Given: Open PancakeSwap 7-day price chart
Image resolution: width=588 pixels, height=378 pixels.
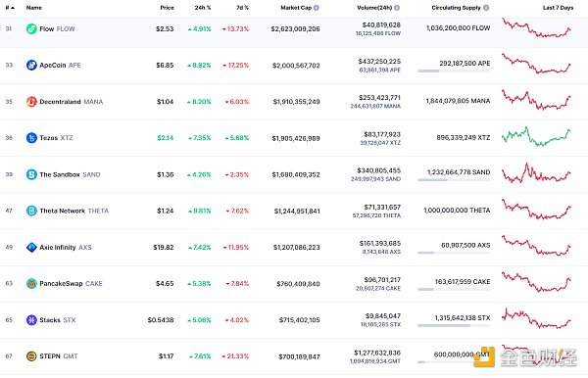Looking at the screenshot, I should pyautogui.click(x=537, y=282).
